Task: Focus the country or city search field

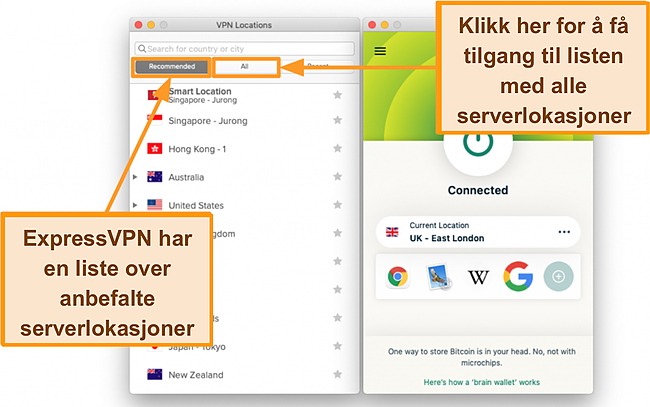Action: (x=245, y=48)
